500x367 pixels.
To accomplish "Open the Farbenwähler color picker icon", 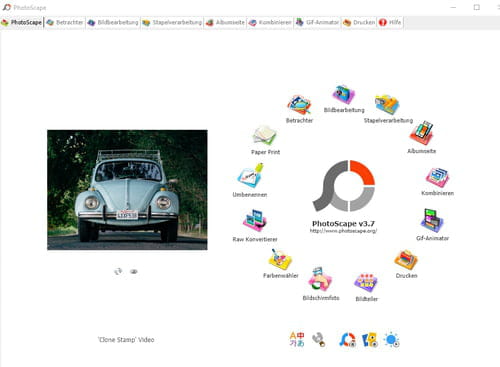I will [x=280, y=260].
